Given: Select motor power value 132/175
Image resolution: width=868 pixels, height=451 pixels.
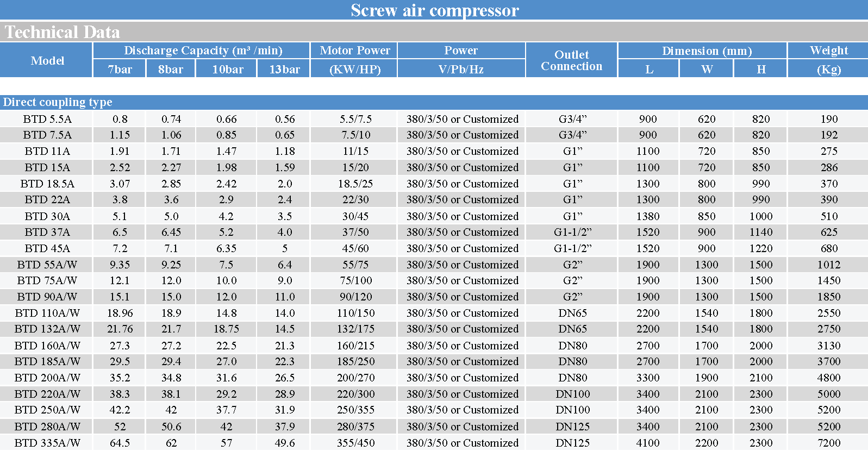Looking at the screenshot, I should 355,329.
